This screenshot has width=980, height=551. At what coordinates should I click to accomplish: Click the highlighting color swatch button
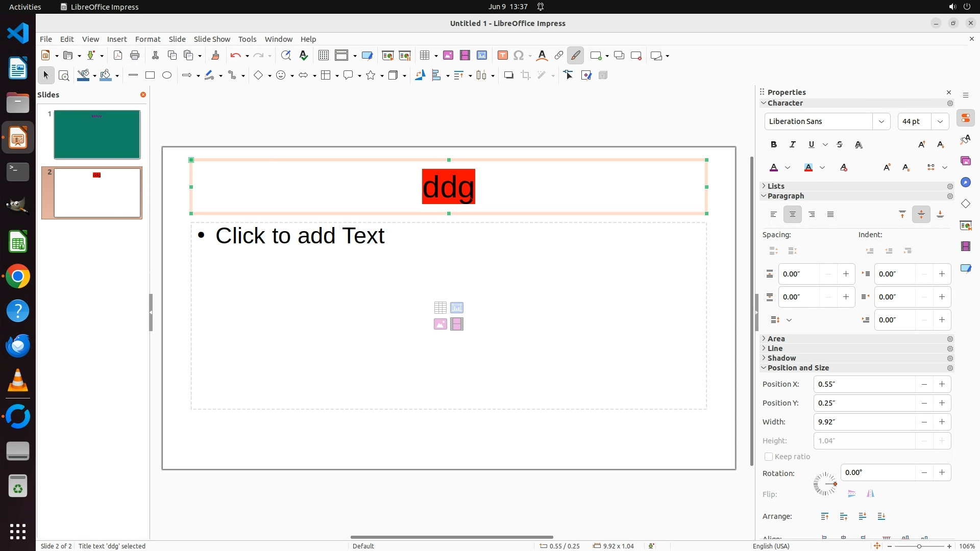point(808,168)
